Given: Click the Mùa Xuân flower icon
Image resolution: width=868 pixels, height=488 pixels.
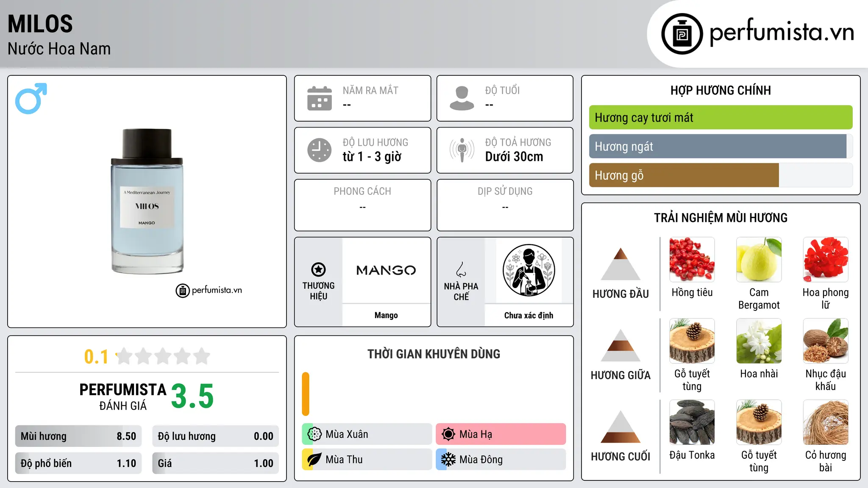Looking at the screenshot, I should (314, 434).
